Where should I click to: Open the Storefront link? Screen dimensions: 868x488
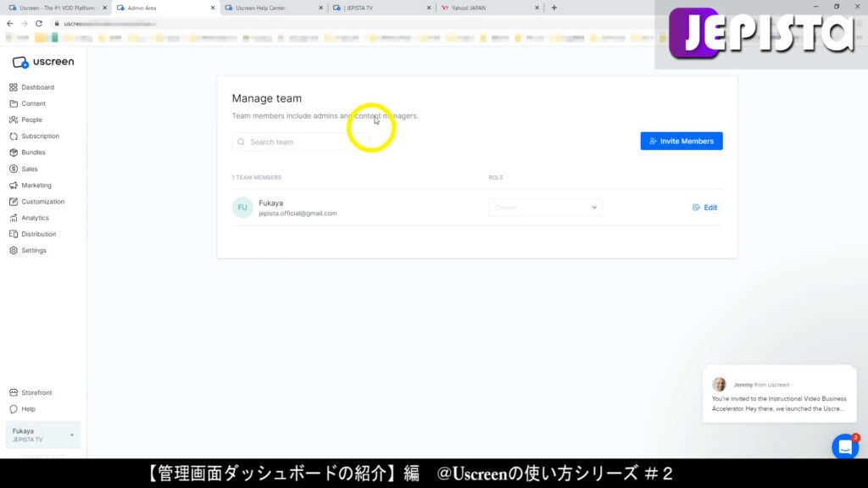[x=36, y=393]
